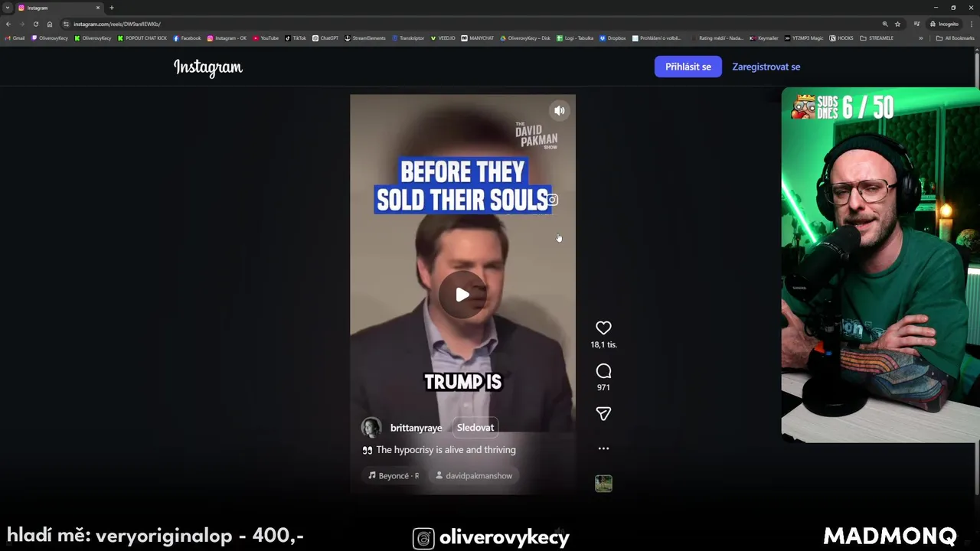The image size is (980, 551).
Task: Open the first OliverovyKecy Twitch bookmark
Action: pyautogui.click(x=50, y=37)
